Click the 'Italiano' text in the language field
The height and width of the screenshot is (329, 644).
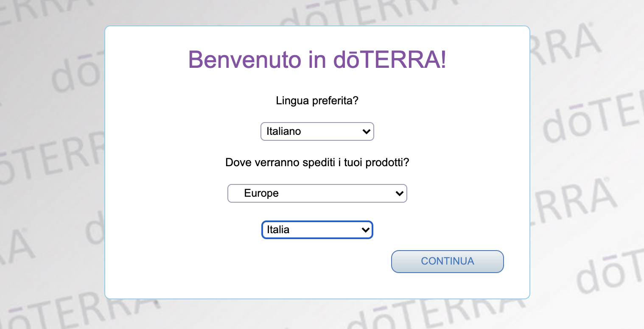click(x=284, y=131)
